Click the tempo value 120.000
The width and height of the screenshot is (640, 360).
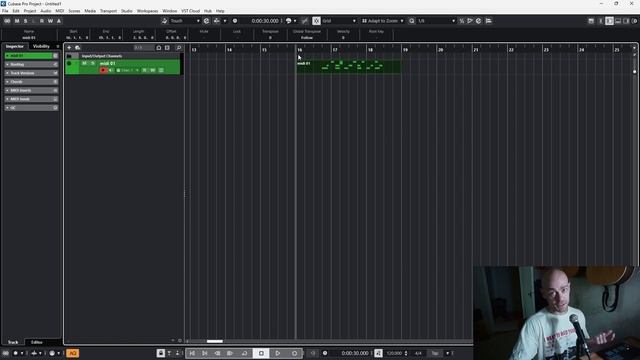point(394,353)
